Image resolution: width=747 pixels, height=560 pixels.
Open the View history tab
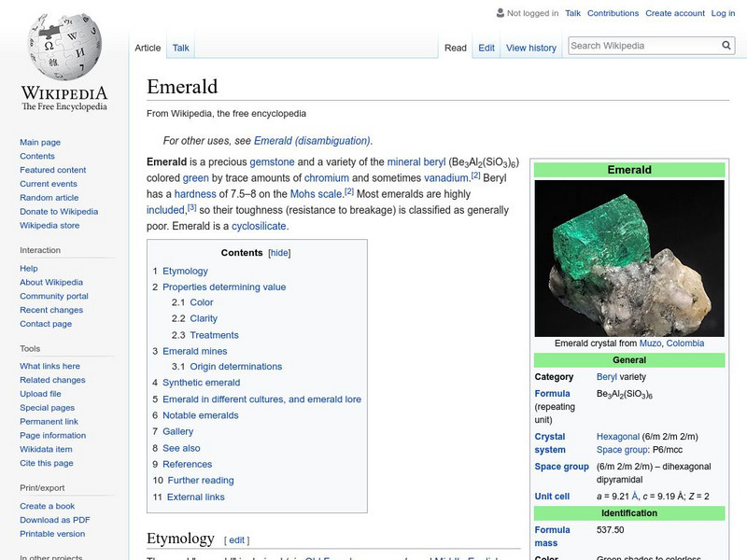click(x=530, y=48)
